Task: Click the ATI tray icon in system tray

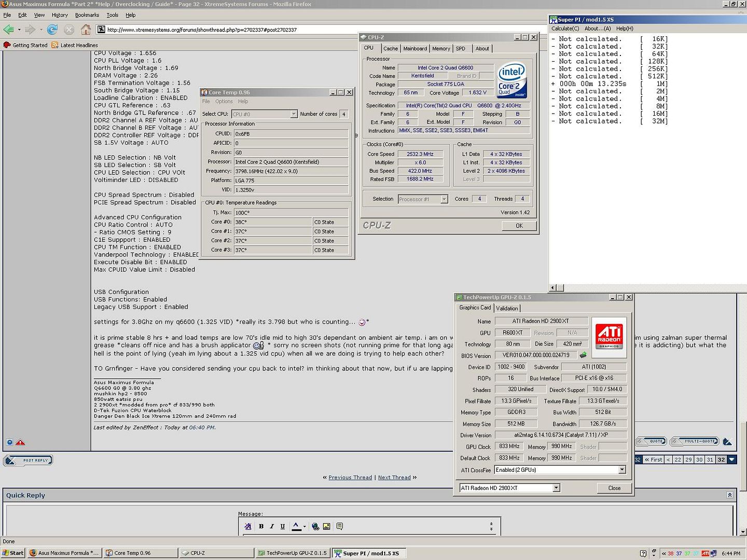Action: point(705,553)
